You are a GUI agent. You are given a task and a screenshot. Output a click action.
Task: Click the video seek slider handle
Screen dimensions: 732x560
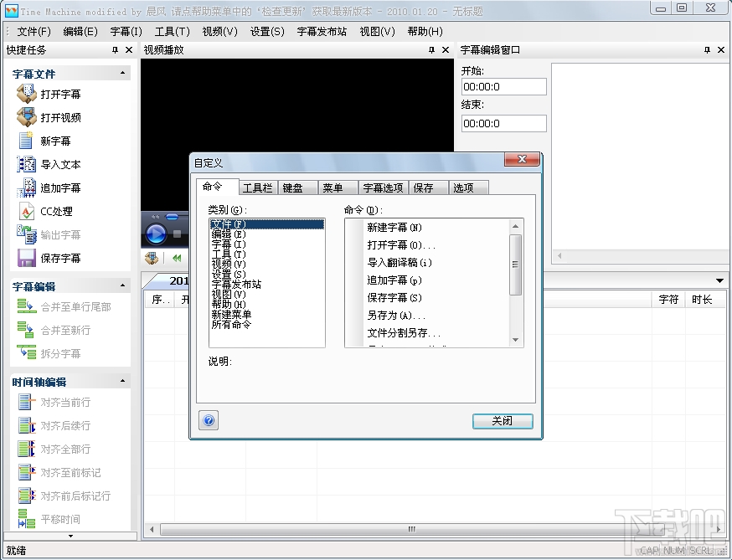(x=172, y=217)
